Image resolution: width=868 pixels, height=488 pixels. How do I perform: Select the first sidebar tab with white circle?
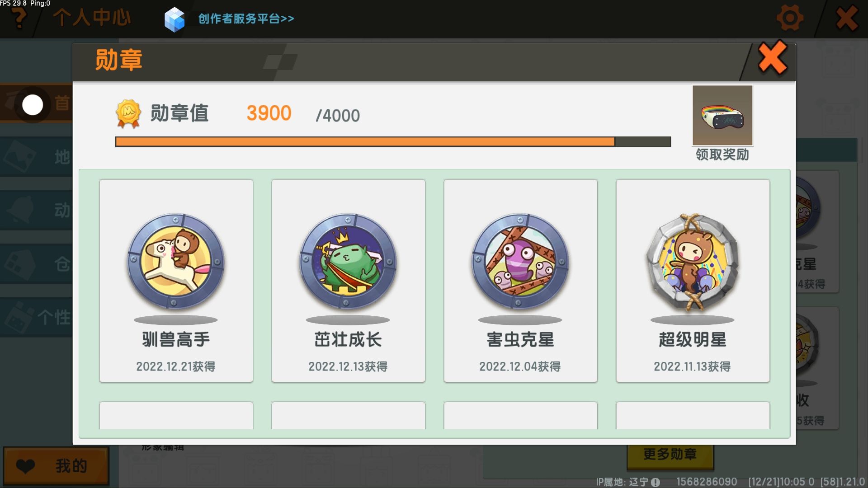36,103
